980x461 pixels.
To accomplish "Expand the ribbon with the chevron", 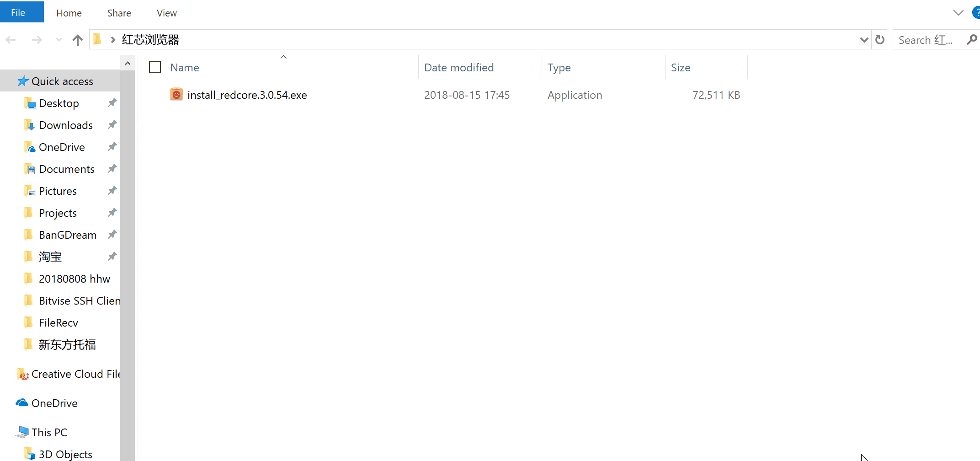I will click(958, 13).
